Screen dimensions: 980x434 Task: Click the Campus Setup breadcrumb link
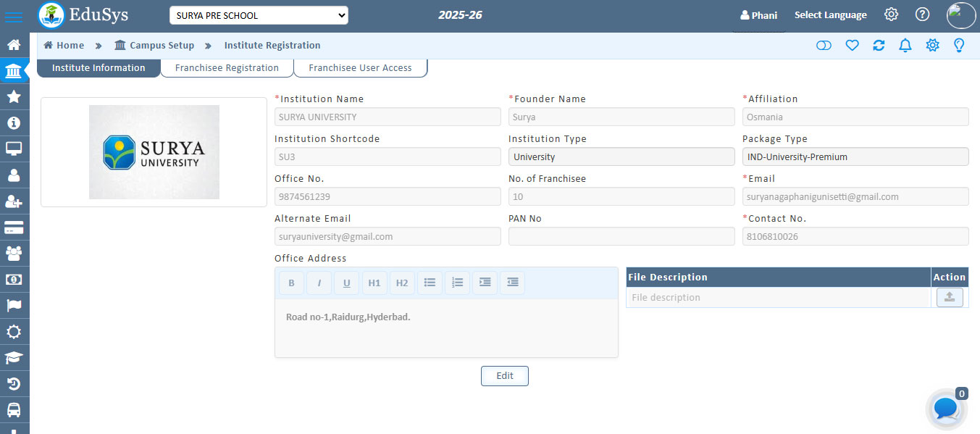click(162, 46)
